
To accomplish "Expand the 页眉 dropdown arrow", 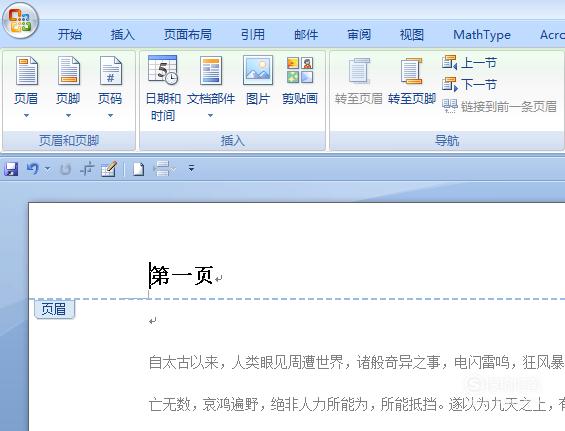I will (x=26, y=116).
